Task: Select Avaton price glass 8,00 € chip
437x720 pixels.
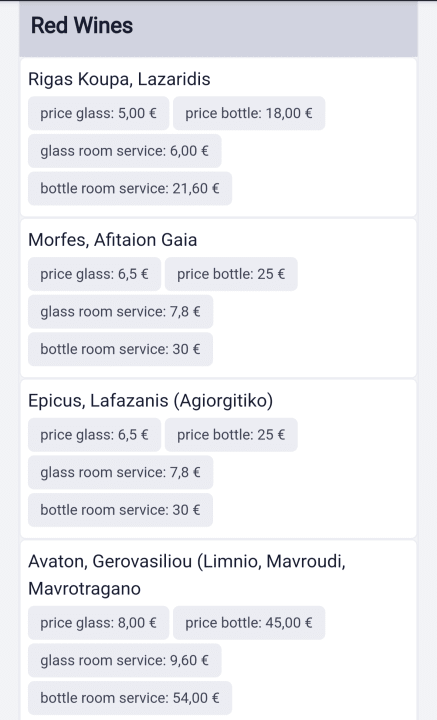Action: [x=98, y=623]
